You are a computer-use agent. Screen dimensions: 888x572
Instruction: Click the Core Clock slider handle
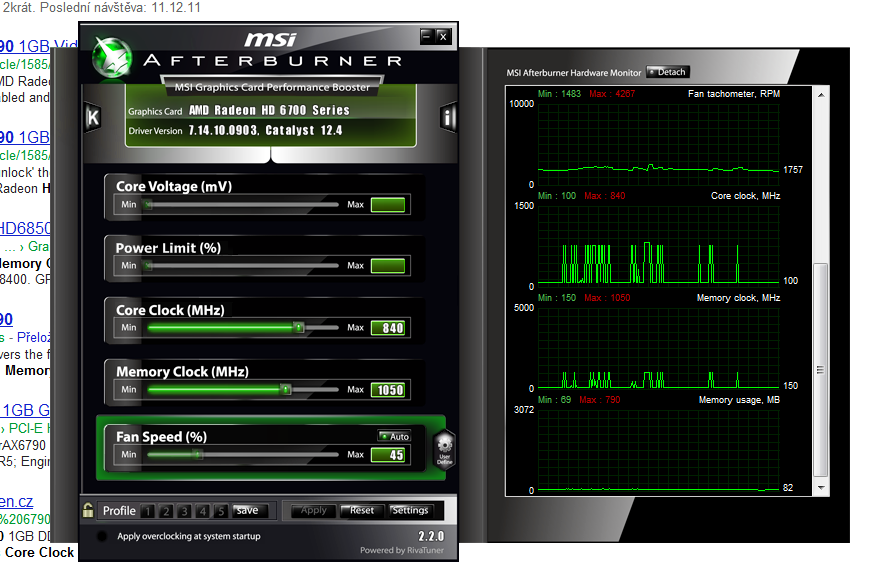coord(298,327)
